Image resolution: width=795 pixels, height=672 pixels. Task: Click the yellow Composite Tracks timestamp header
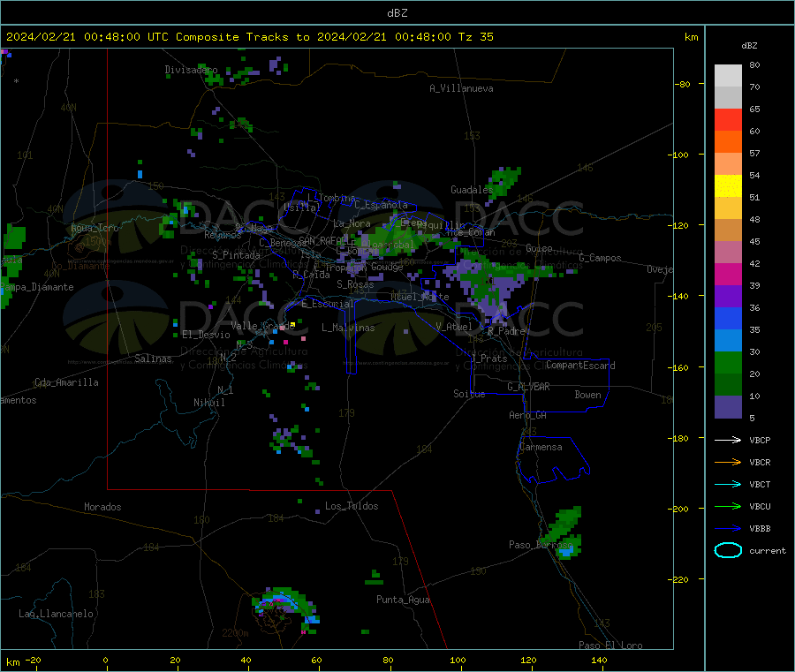point(249,37)
